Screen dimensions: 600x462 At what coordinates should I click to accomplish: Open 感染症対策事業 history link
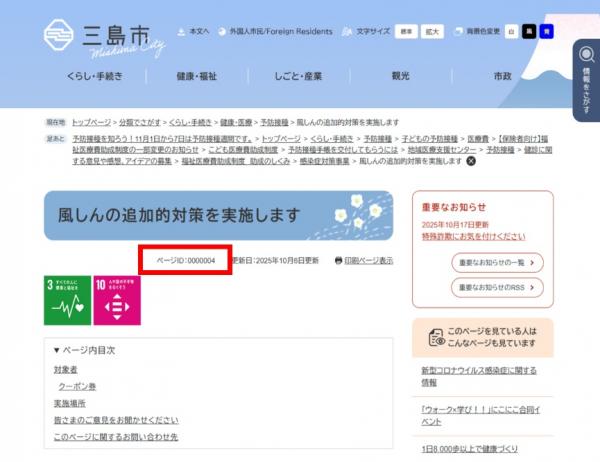(324, 161)
